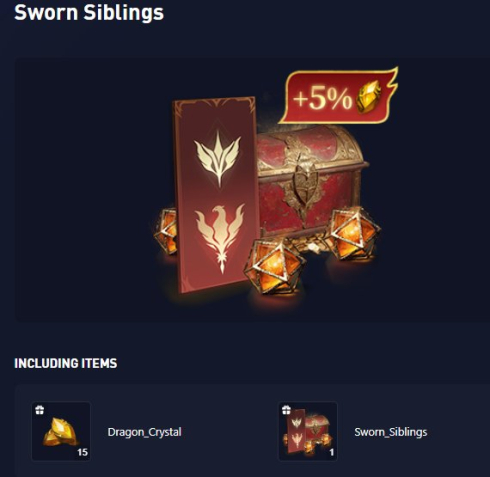490x477 pixels.
Task: Click the right orange polyhedral gem beside chest
Action: click(x=353, y=233)
